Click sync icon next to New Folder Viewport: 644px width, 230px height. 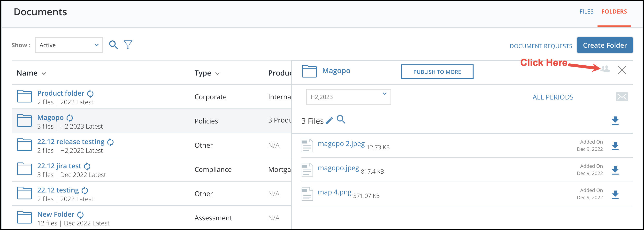click(80, 215)
